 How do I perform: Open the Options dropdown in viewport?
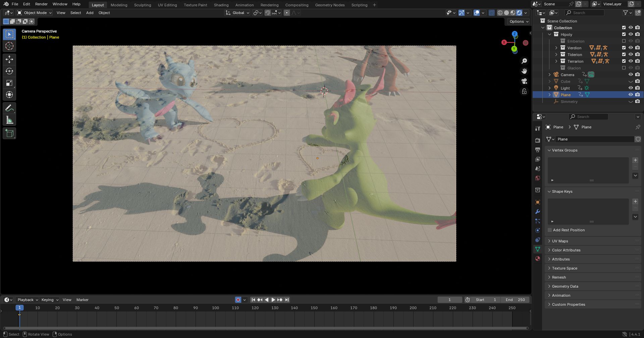[519, 21]
